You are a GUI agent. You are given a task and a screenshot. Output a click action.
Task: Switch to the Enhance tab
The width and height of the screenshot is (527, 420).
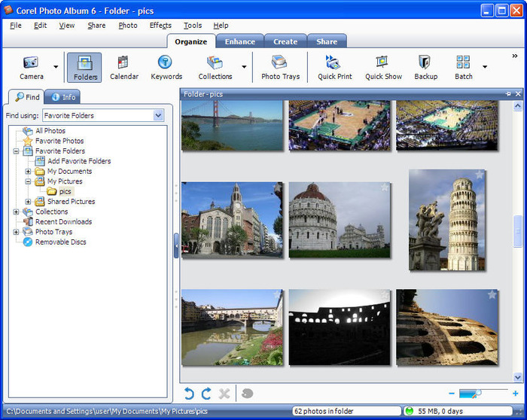coord(240,41)
